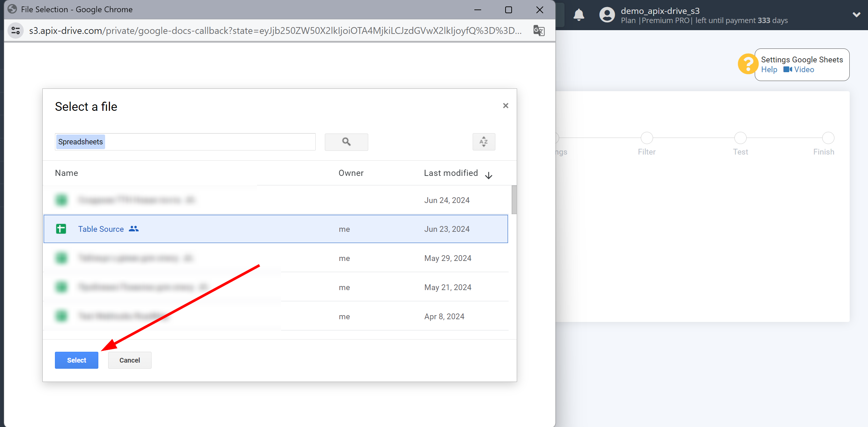Click the search magnifier icon in file dialog
Viewport: 868px width, 427px height.
tap(347, 142)
